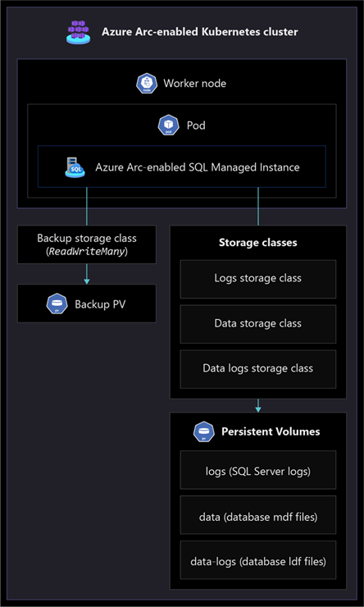Select the Data logs storage class box

[x=258, y=369]
